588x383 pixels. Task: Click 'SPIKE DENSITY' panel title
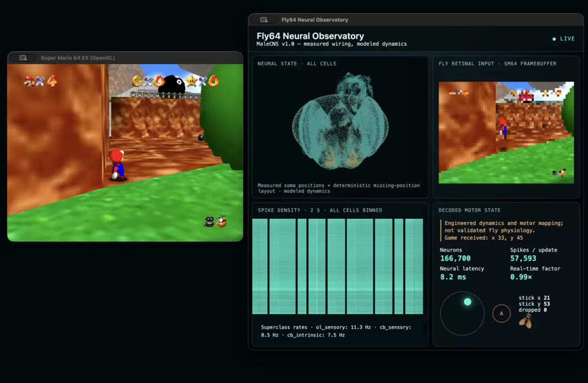click(320, 210)
